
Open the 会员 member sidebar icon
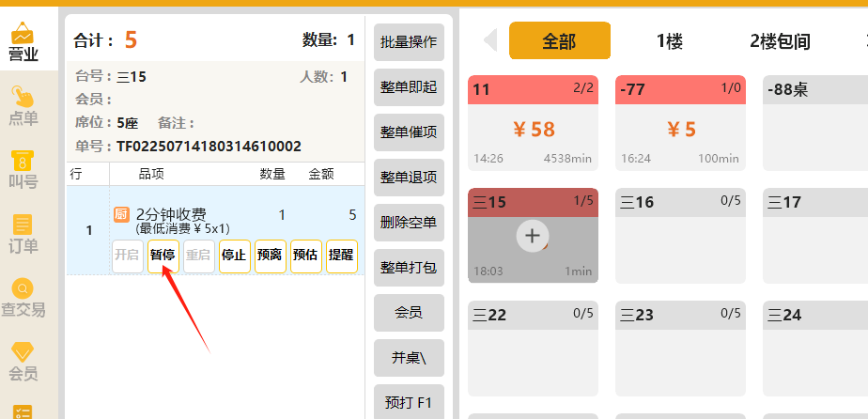23,361
